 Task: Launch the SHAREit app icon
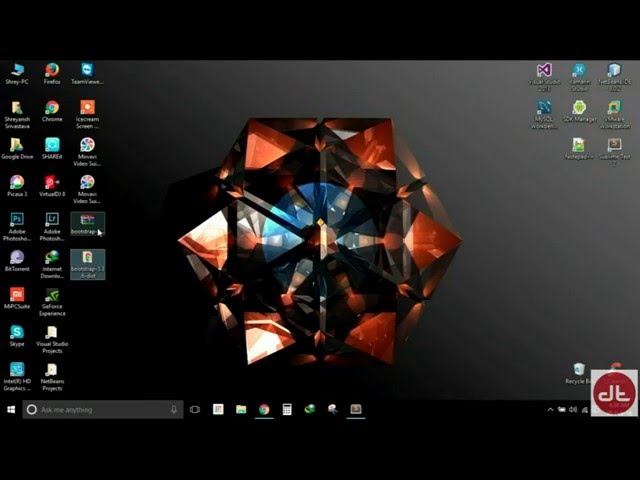click(x=52, y=149)
